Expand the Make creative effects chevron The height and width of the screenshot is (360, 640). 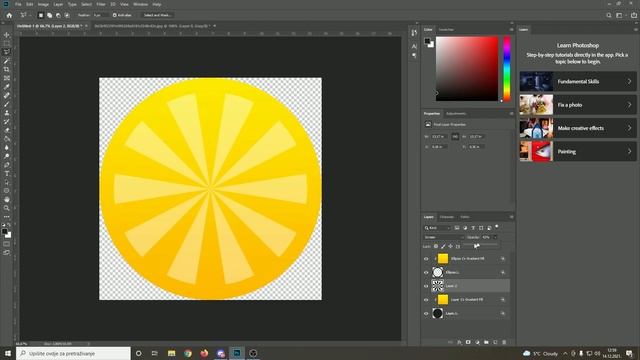[x=629, y=128]
